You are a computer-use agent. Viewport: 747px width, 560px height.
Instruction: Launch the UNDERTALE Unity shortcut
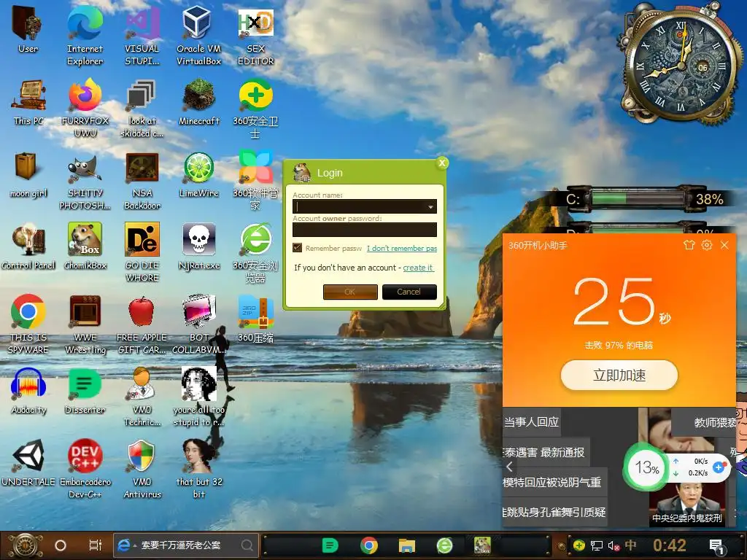(28, 463)
